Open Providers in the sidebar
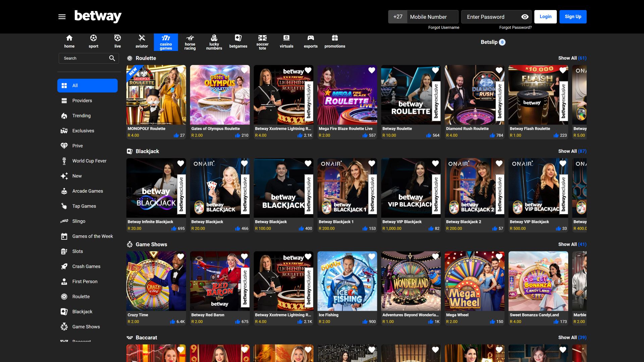Viewport: 644px width, 362px height. (88, 101)
